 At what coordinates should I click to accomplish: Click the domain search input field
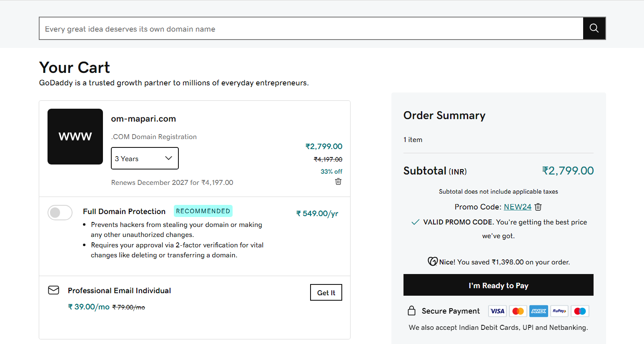[311, 28]
